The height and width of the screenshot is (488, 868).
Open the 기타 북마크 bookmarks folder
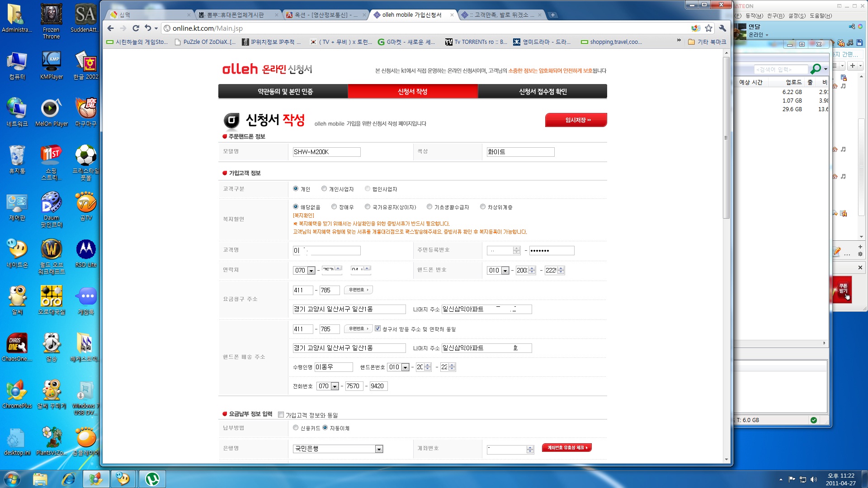[x=707, y=42]
